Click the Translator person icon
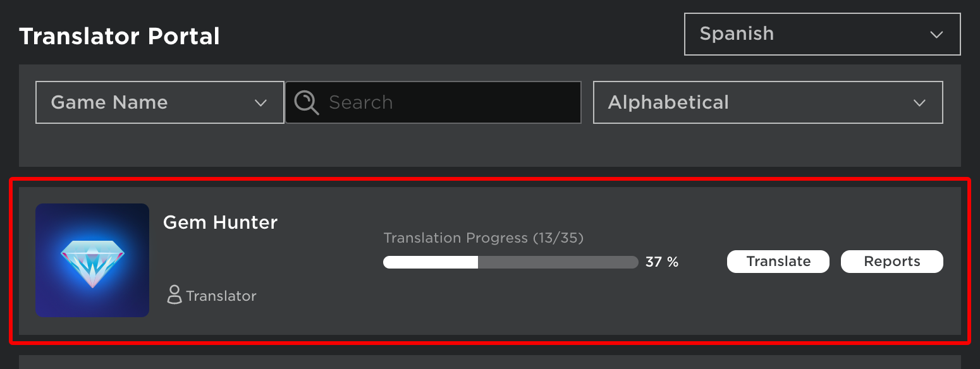The width and height of the screenshot is (980, 369). pyautogui.click(x=174, y=295)
